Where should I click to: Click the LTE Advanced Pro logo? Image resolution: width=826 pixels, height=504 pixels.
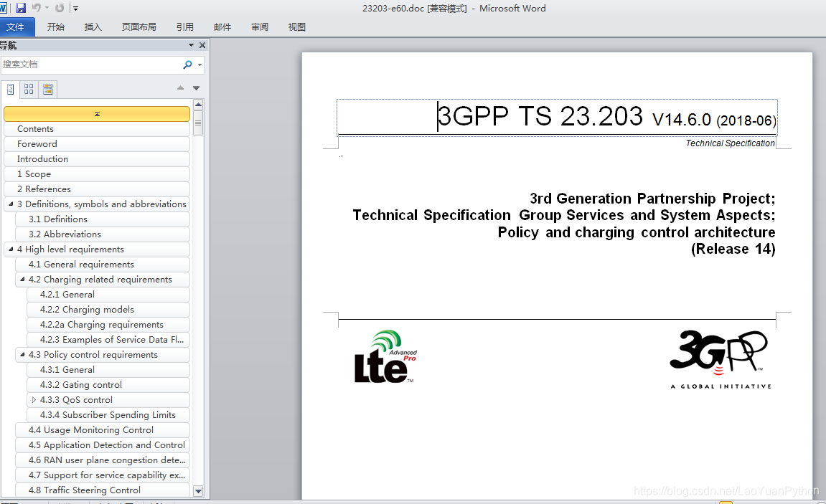(x=385, y=357)
